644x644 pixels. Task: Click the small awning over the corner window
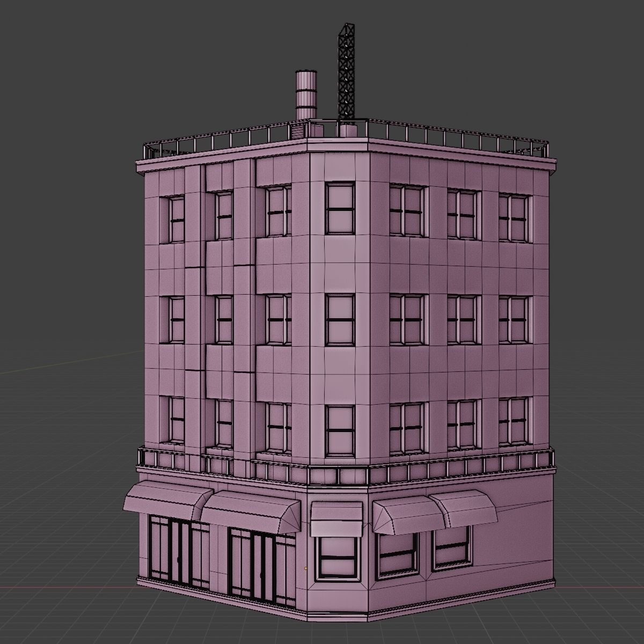[x=338, y=518]
